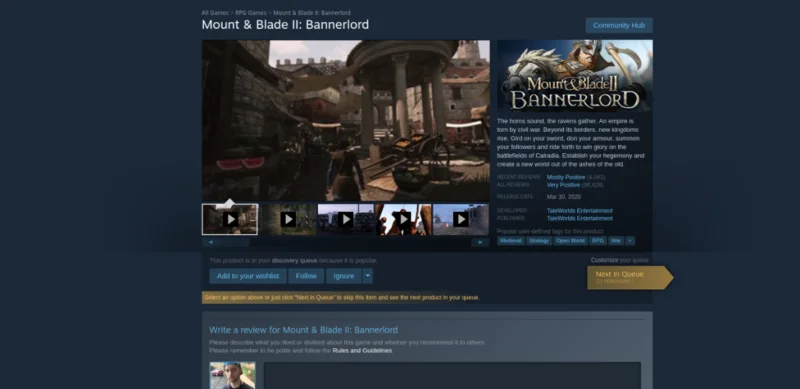Add more tags with plus button
Image resolution: width=800 pixels, height=389 pixels.
click(x=630, y=240)
